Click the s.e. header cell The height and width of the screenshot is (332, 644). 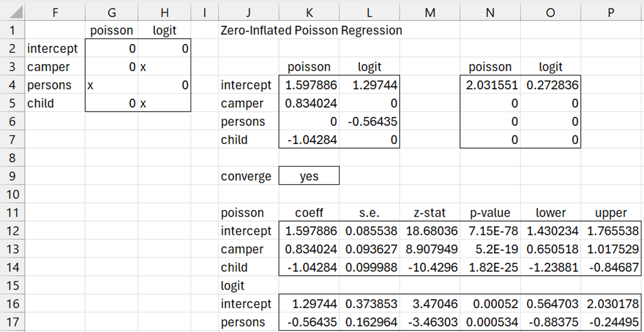tap(369, 213)
